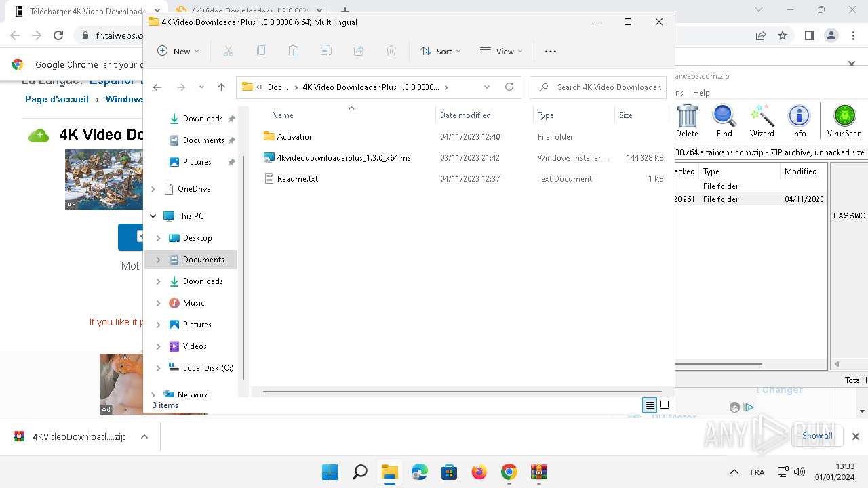Screen dimensions: 868x488
Task: Click Show all downloads button
Action: pos(817,436)
